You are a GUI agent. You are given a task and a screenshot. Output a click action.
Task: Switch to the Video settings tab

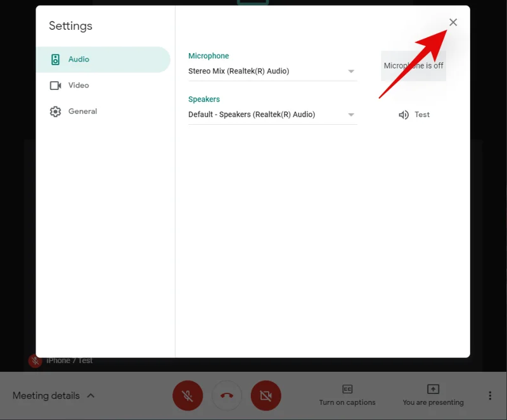[x=82, y=85]
